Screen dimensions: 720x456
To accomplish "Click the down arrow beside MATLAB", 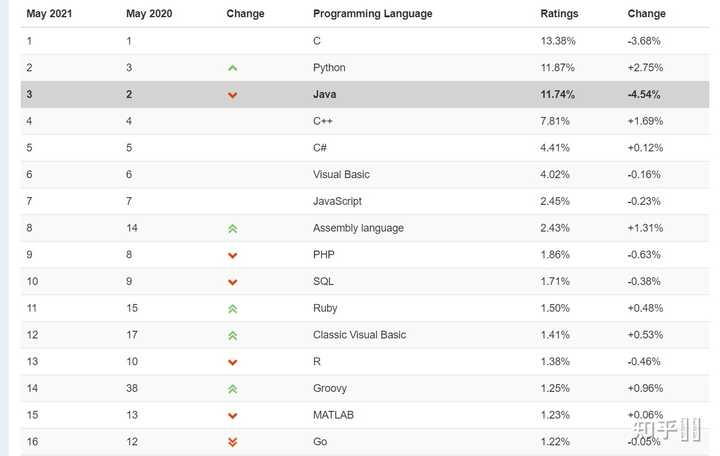I will coord(232,415).
